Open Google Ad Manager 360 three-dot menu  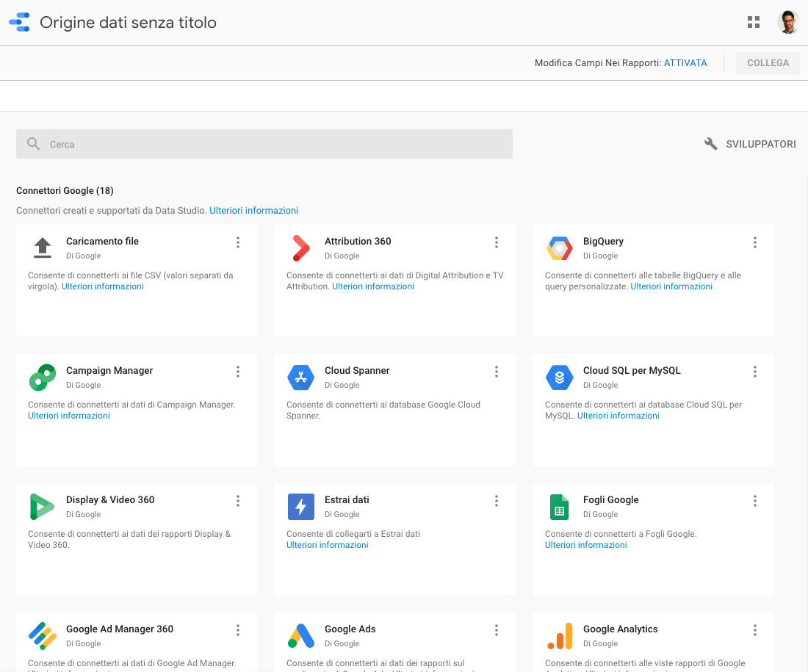pyautogui.click(x=237, y=629)
